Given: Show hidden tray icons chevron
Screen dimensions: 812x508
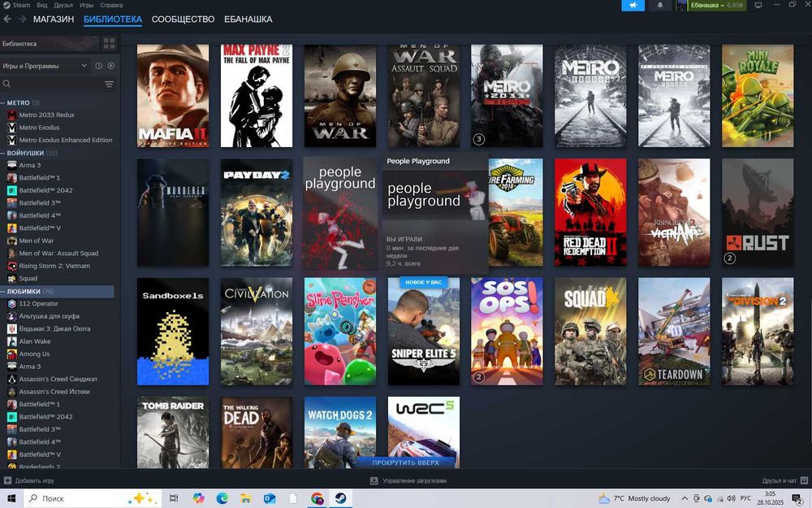Looking at the screenshot, I should (x=685, y=499).
